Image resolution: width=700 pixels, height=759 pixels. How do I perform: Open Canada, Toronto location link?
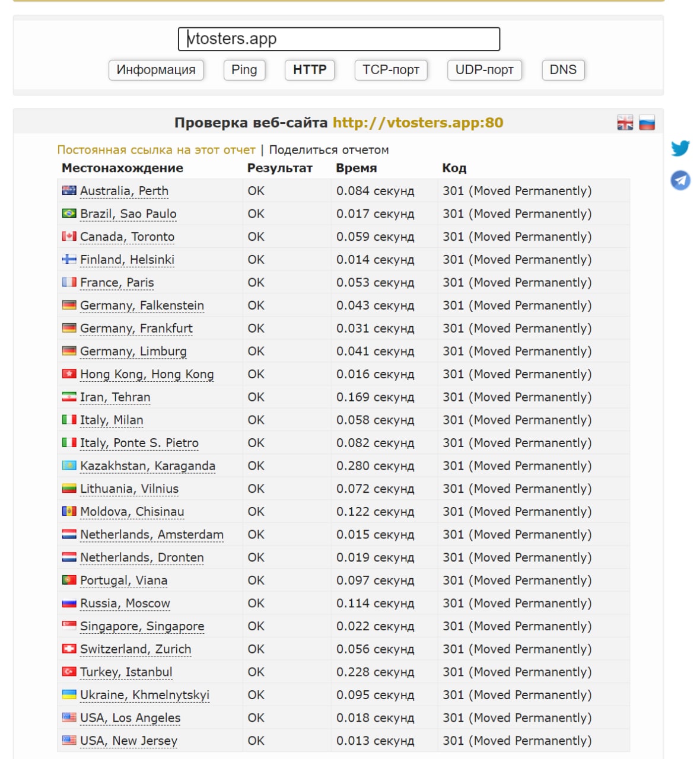click(128, 237)
